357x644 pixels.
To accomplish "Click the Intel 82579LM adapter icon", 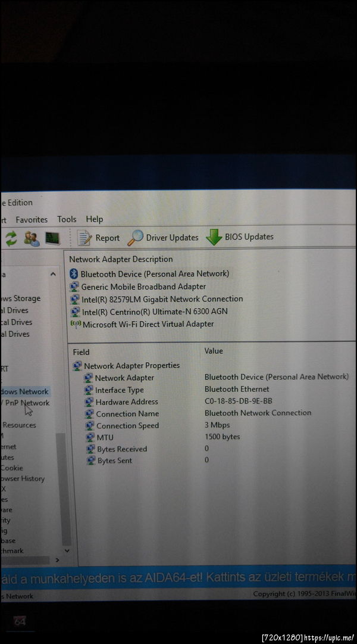I will point(75,300).
